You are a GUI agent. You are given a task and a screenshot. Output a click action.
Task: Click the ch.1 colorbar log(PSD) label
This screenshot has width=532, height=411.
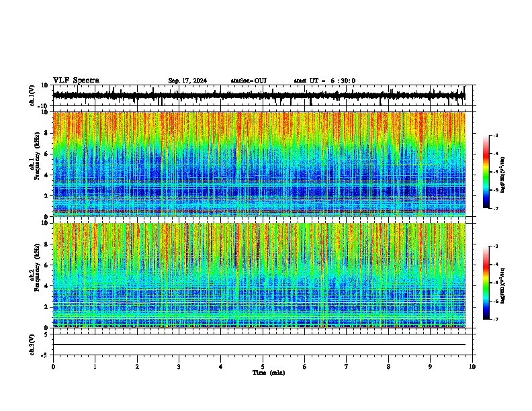[502, 175]
